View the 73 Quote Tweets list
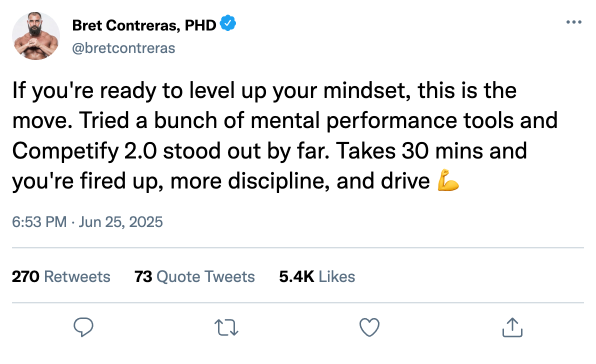The image size is (596, 364). (x=194, y=276)
